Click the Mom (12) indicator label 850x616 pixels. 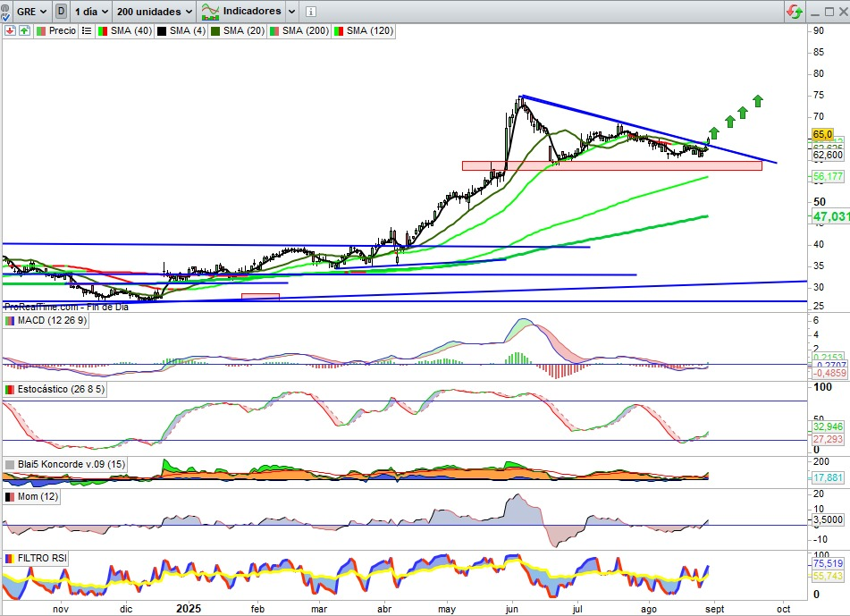[31, 497]
